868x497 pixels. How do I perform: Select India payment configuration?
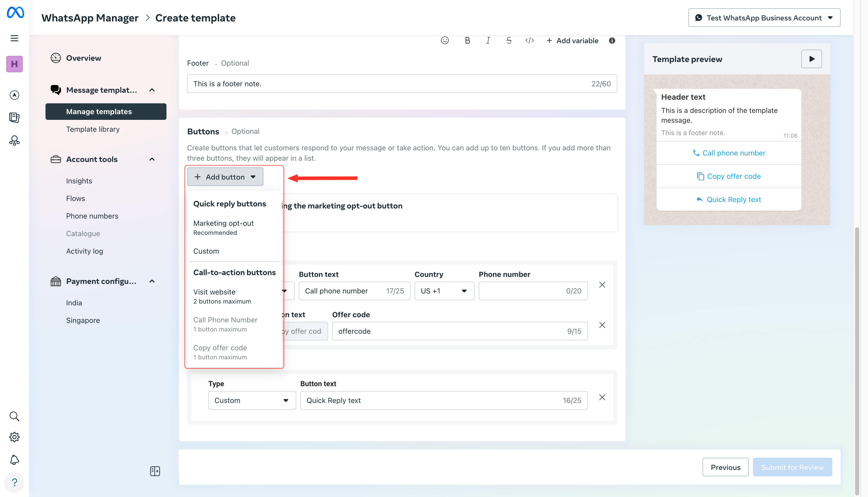click(x=74, y=303)
